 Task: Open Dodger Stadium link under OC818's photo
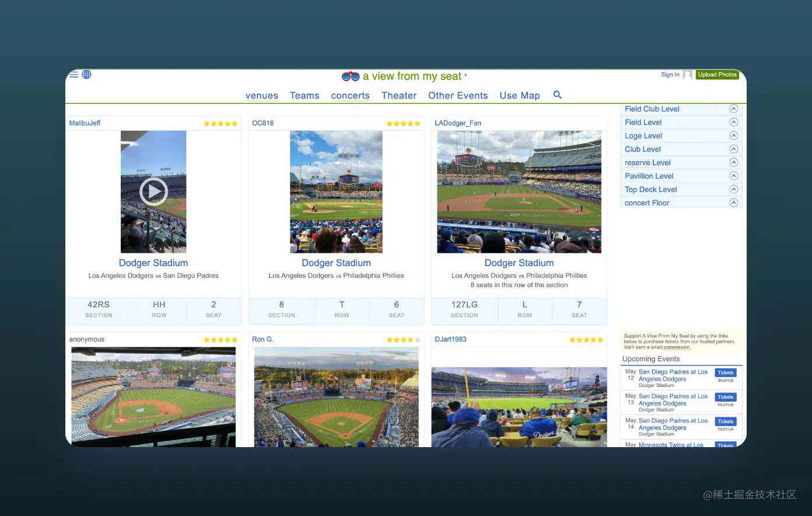coord(336,263)
